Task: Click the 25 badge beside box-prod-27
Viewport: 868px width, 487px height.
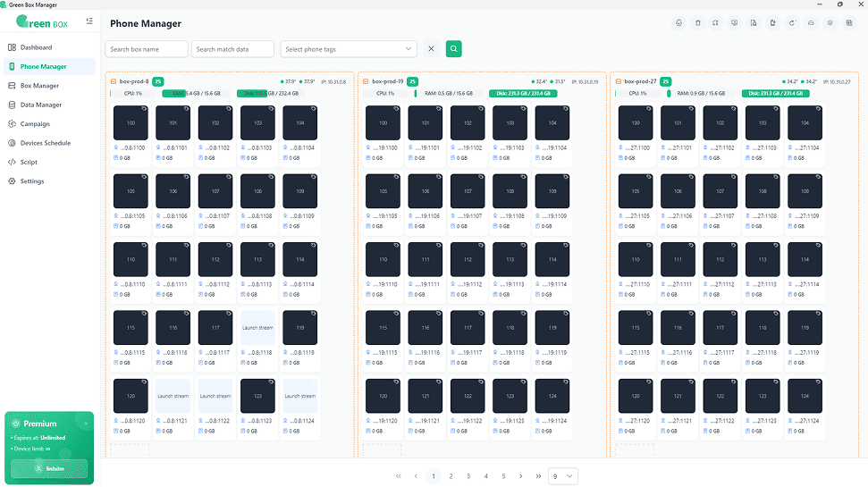Action: [x=665, y=81]
